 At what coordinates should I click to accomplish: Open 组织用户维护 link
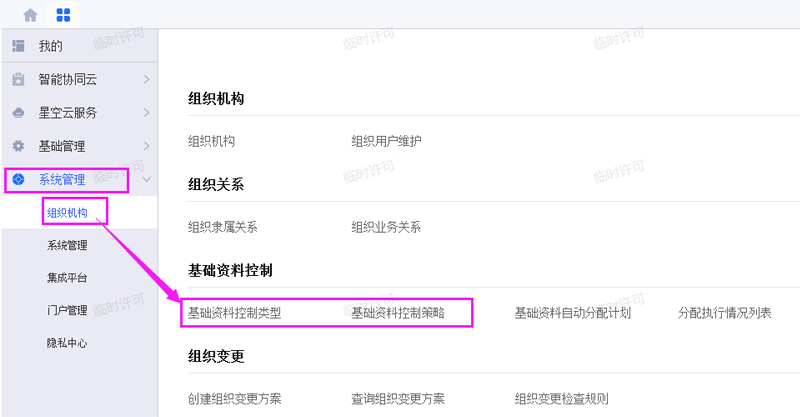386,141
